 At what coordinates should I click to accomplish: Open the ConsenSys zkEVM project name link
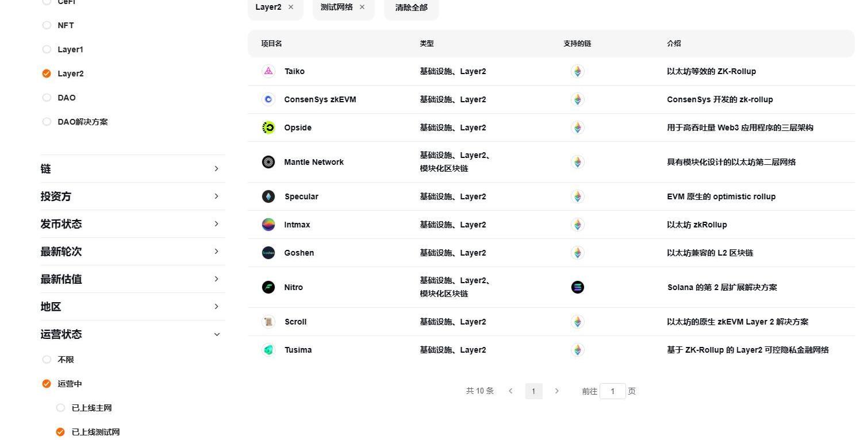pyautogui.click(x=320, y=99)
